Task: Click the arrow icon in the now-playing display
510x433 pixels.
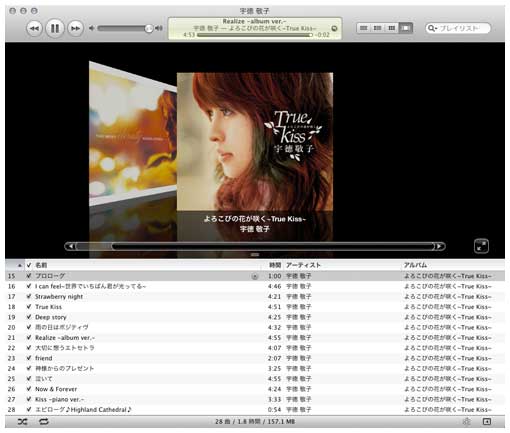Action: [334, 28]
